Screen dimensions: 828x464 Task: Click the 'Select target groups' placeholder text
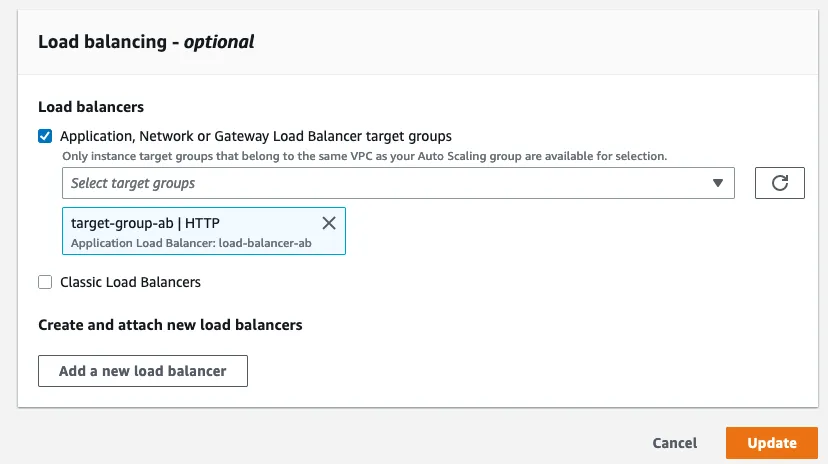[x=133, y=184]
